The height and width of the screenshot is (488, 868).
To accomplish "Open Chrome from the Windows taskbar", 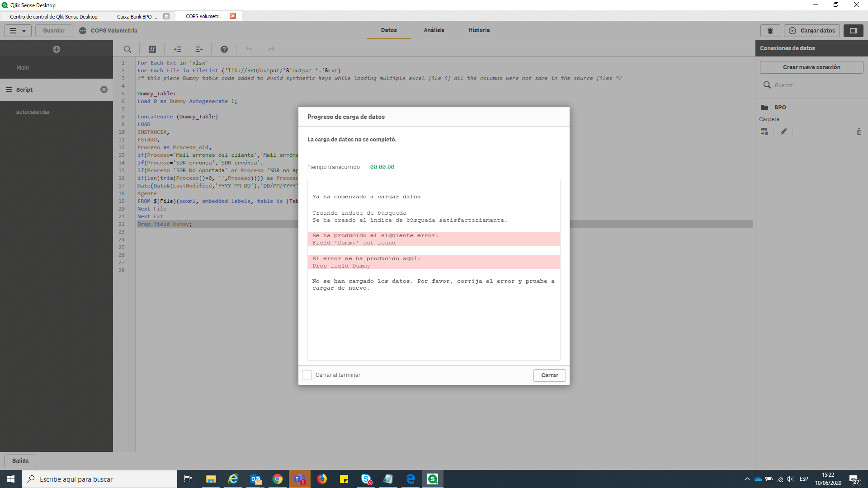I will tap(278, 479).
